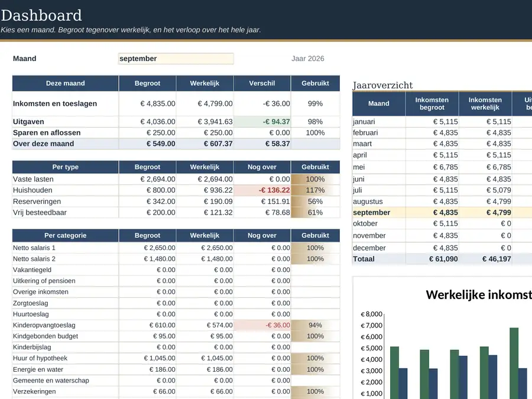Click the 'Energie en water' category
The image size is (532, 399).
(38, 369)
